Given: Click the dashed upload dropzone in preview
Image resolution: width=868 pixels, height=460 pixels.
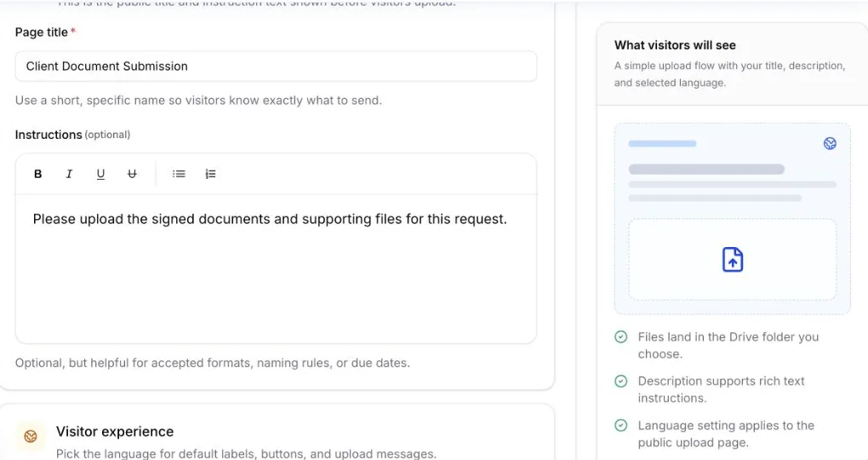Looking at the screenshot, I should tap(733, 259).
